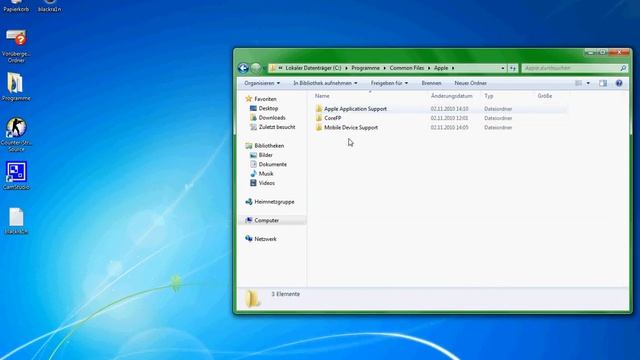Go back with the Explorer back arrow
640x360 pixels.
[243, 68]
